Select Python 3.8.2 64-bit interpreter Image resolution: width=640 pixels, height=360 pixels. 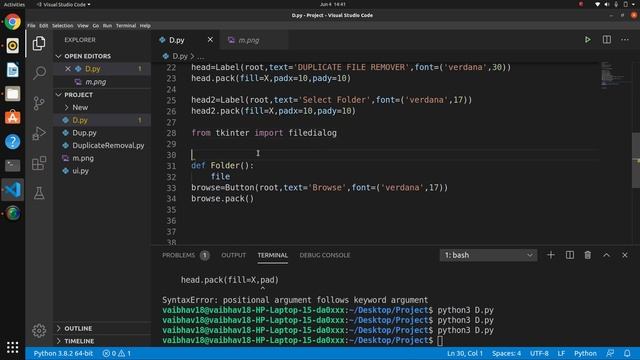[63, 353]
